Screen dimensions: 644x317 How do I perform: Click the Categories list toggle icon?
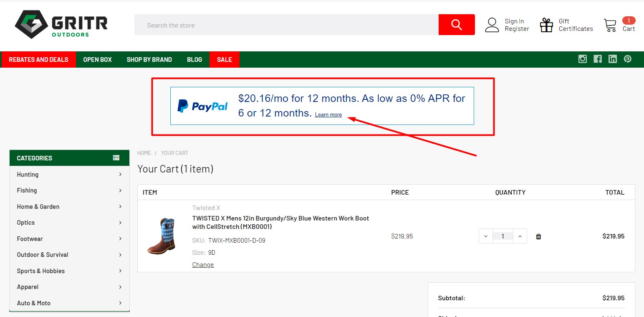pos(116,158)
